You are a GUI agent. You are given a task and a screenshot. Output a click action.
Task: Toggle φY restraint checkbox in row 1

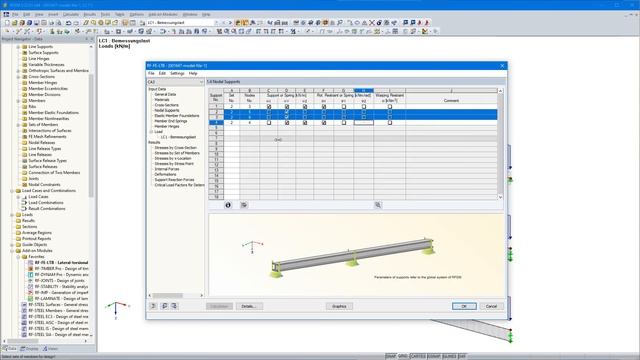(344, 107)
